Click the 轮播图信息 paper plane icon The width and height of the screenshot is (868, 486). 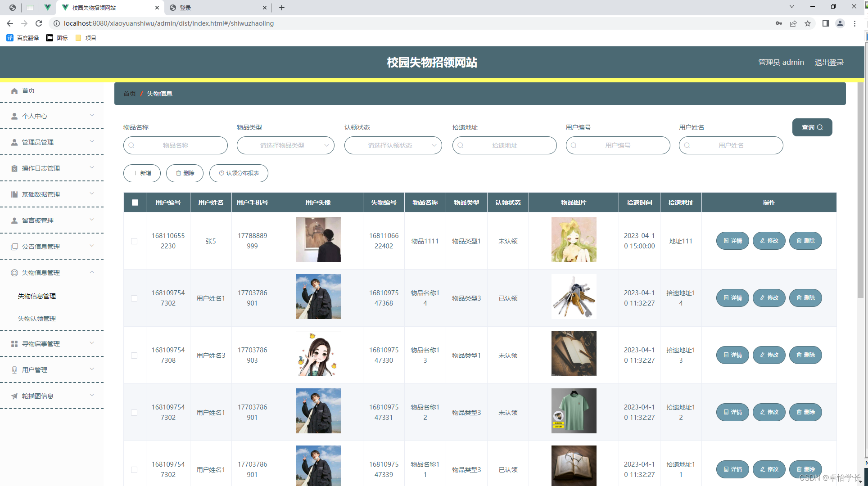pyautogui.click(x=14, y=396)
